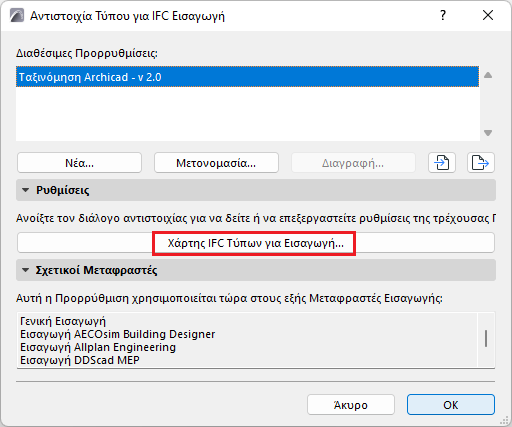The width and height of the screenshot is (512, 427).
Task: Select Εισαγωγή AECOsim Building Designer entry
Action: click(x=118, y=334)
